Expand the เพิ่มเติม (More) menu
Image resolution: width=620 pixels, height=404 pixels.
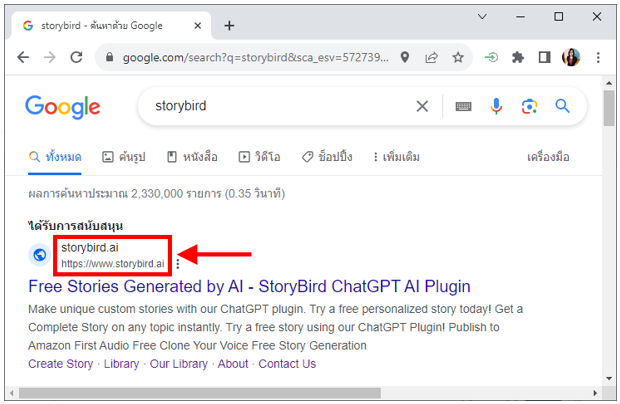pyautogui.click(x=396, y=157)
